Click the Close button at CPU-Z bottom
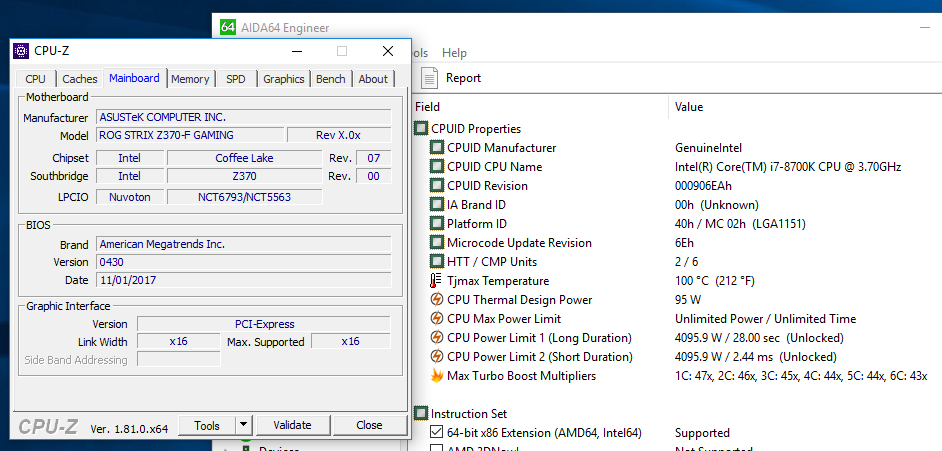The width and height of the screenshot is (942, 451). coord(369,425)
